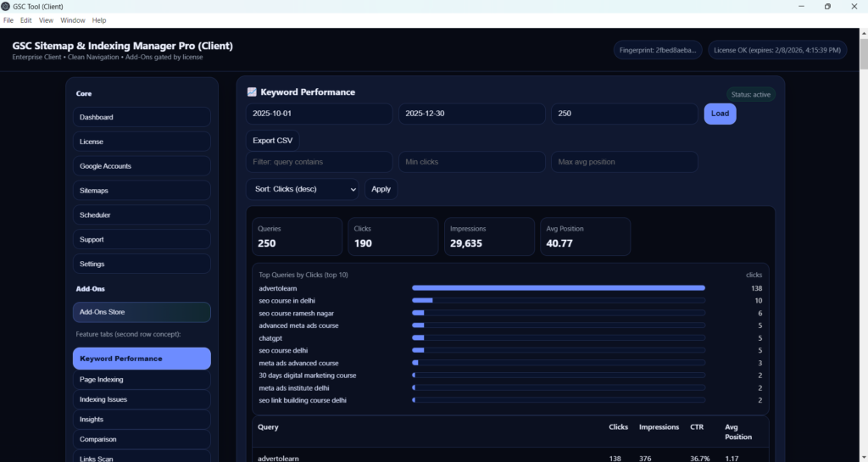This screenshot has height=462, width=868.
Task: Click the advertolearn bar in top queries chart
Action: click(x=558, y=288)
